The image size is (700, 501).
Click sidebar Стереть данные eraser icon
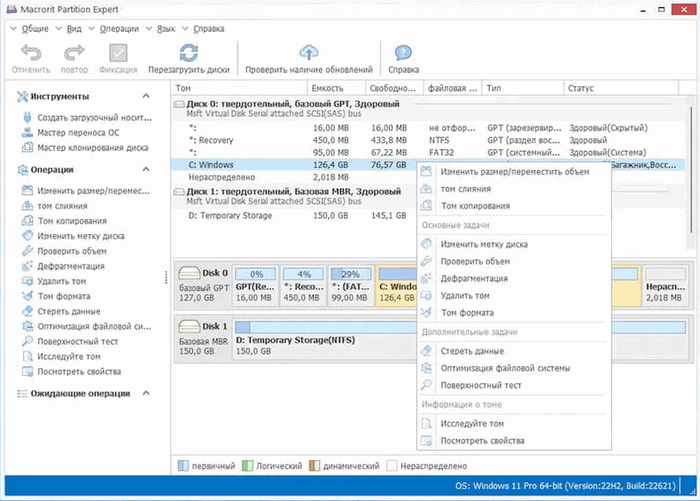click(x=27, y=311)
